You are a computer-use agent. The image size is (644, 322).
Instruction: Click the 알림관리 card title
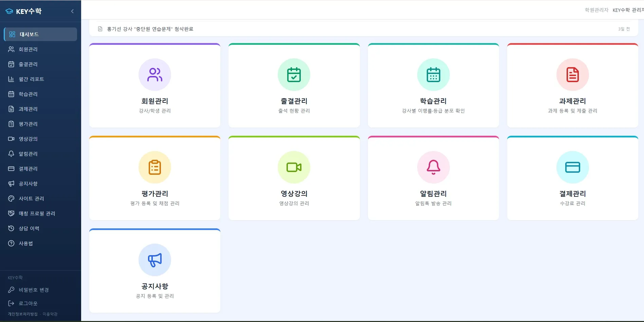(x=434, y=194)
